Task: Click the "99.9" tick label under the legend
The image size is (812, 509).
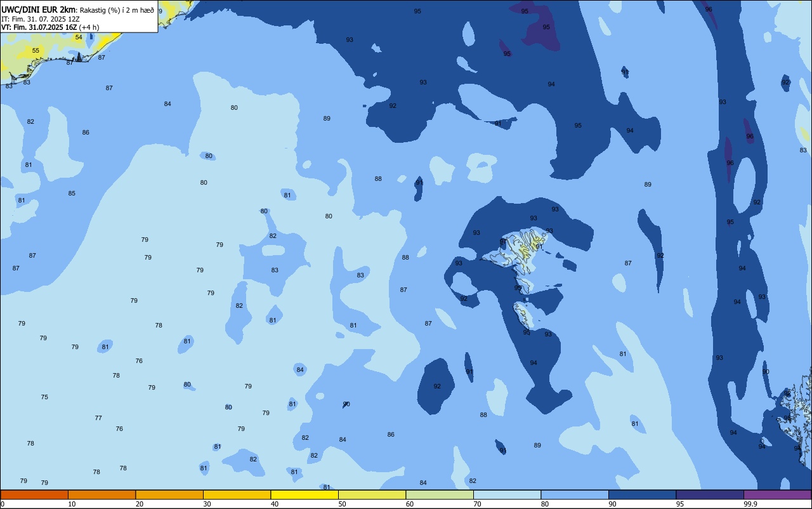Action: click(750, 504)
